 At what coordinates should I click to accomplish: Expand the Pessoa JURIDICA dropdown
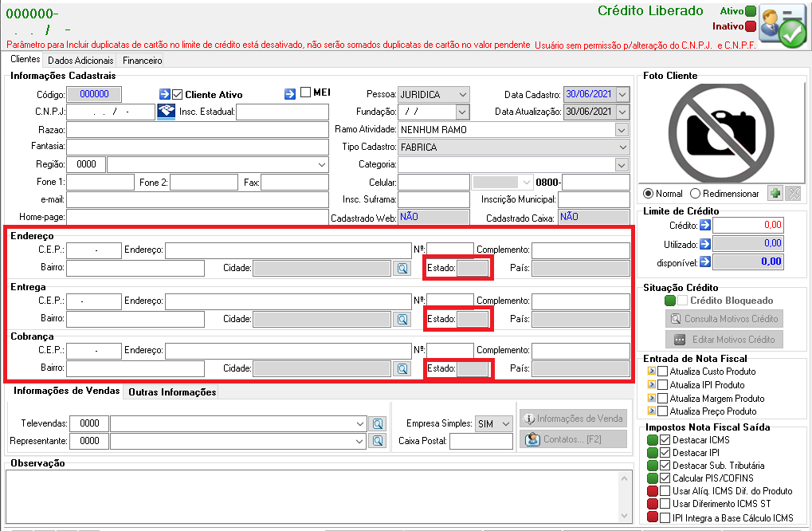point(462,94)
